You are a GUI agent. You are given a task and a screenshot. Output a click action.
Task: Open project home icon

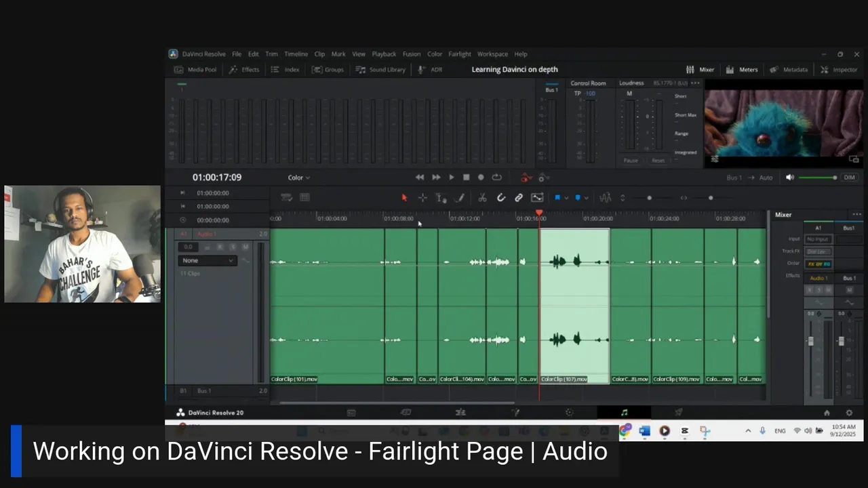pos(827,413)
